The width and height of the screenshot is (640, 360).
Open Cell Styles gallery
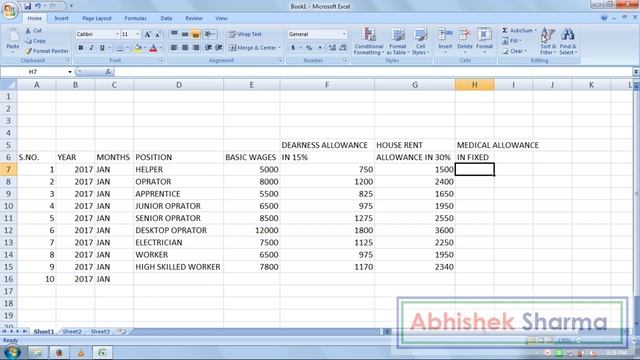pos(420,41)
